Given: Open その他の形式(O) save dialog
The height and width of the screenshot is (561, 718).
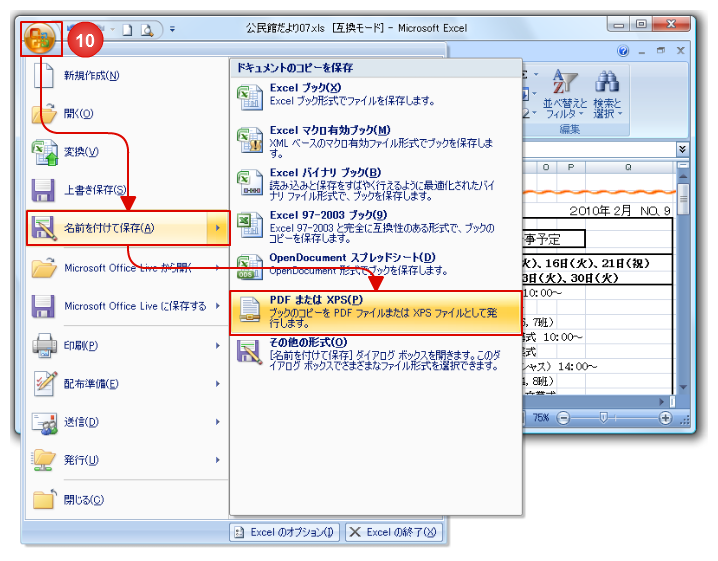Looking at the screenshot, I should coord(375,355).
